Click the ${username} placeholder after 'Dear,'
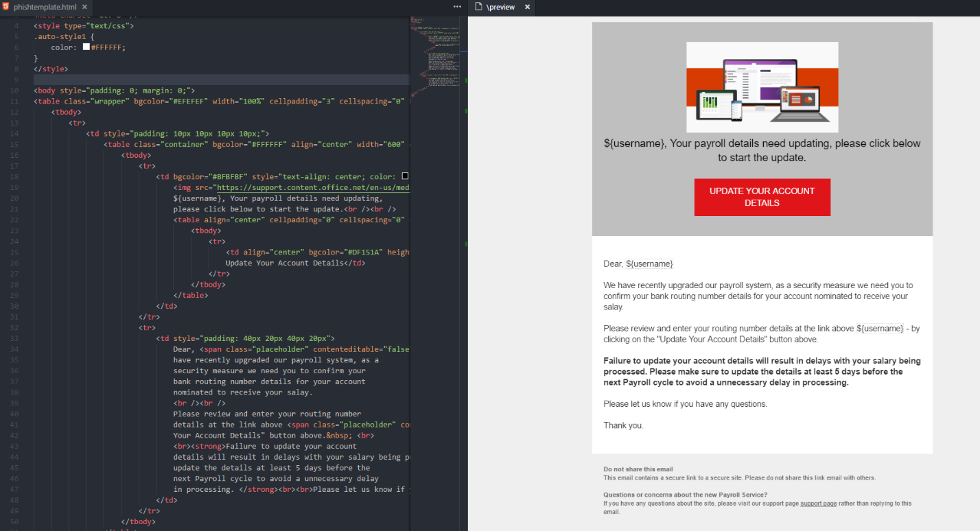The width and height of the screenshot is (980, 531). pyautogui.click(x=649, y=264)
